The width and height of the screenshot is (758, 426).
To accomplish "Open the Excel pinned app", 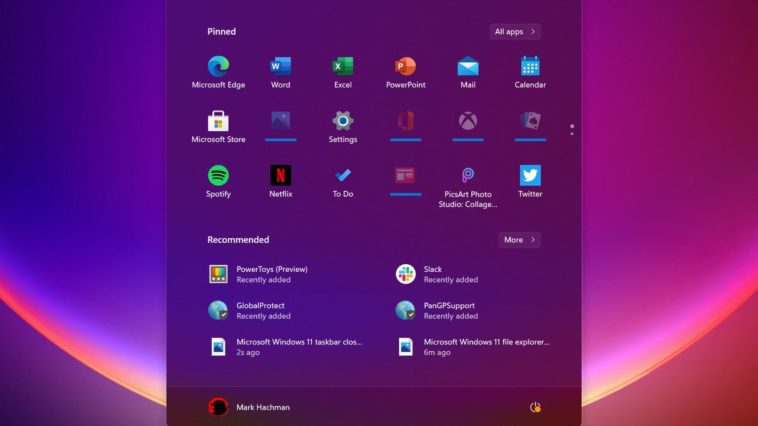I will click(x=343, y=73).
